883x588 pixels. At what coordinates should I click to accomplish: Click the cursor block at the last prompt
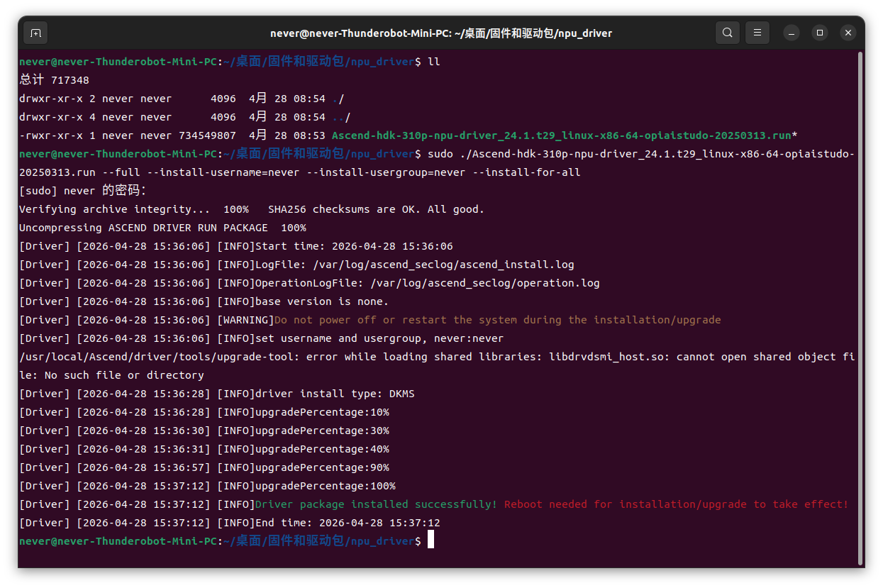pos(431,540)
